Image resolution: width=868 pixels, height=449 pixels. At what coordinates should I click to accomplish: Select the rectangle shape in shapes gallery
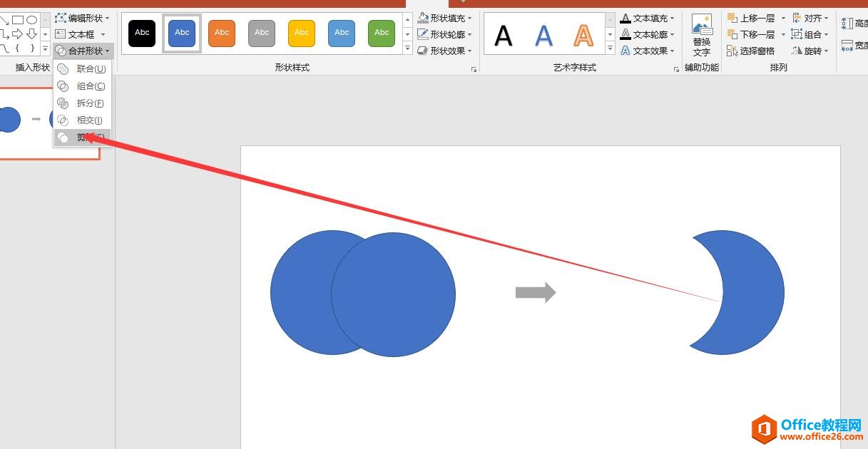pyautogui.click(x=18, y=20)
